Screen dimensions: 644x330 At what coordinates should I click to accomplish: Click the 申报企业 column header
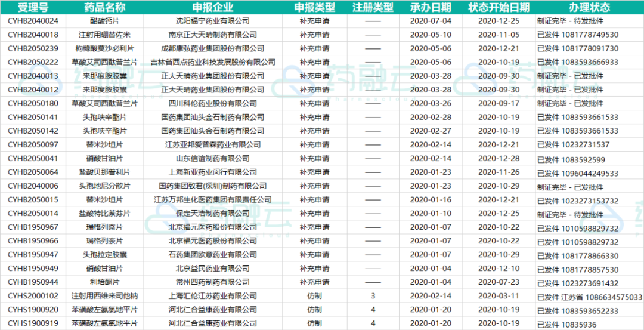click(x=213, y=7)
